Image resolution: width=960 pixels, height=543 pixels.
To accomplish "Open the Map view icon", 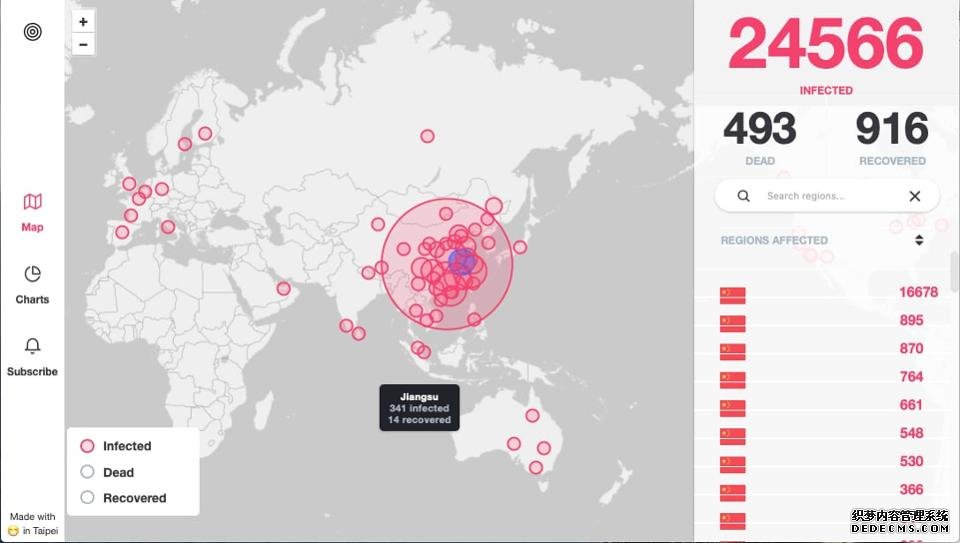I will click(x=33, y=202).
